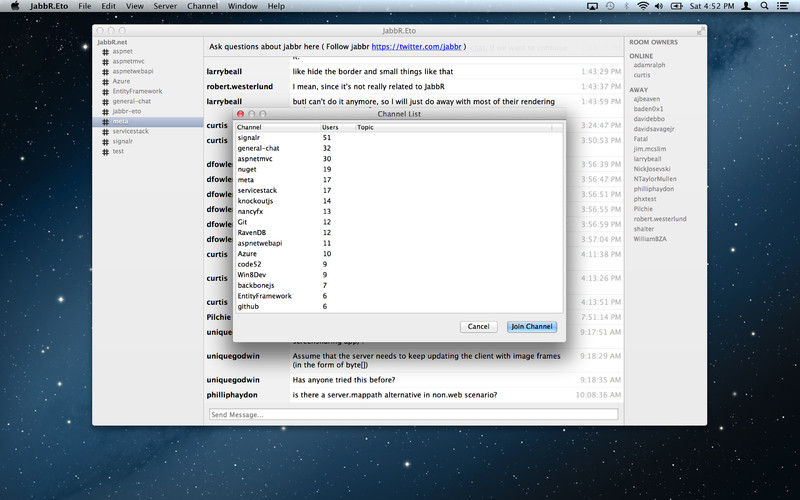Click user adamralph in online list
The width and height of the screenshot is (800, 500).
point(649,65)
